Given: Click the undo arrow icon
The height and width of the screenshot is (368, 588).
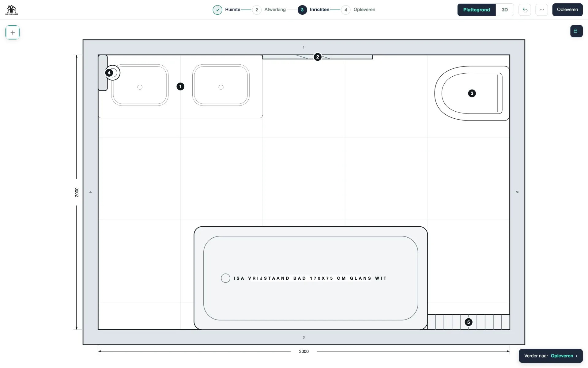Looking at the screenshot, I should 525,10.
